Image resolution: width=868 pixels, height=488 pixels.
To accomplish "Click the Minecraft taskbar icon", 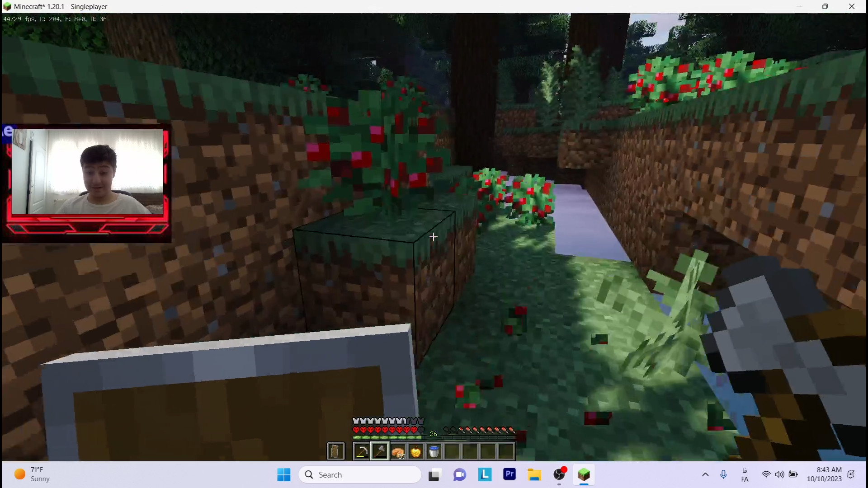I will 584,474.
